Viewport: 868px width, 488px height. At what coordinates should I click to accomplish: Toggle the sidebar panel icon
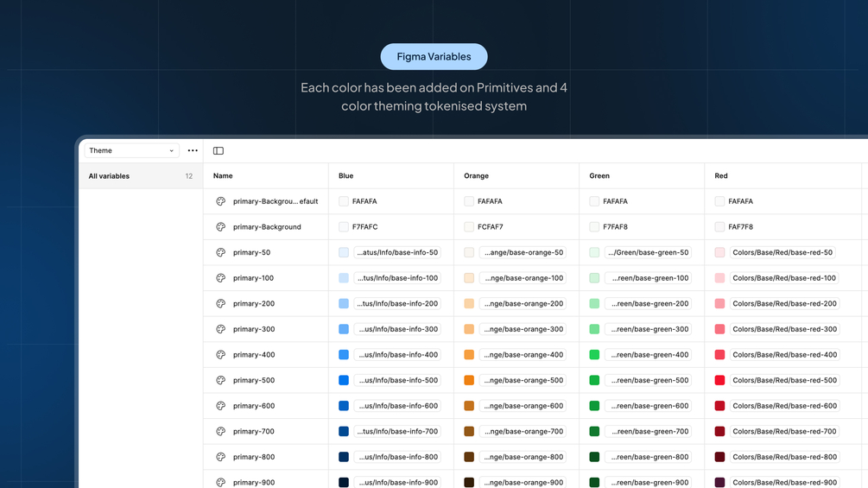(x=219, y=150)
